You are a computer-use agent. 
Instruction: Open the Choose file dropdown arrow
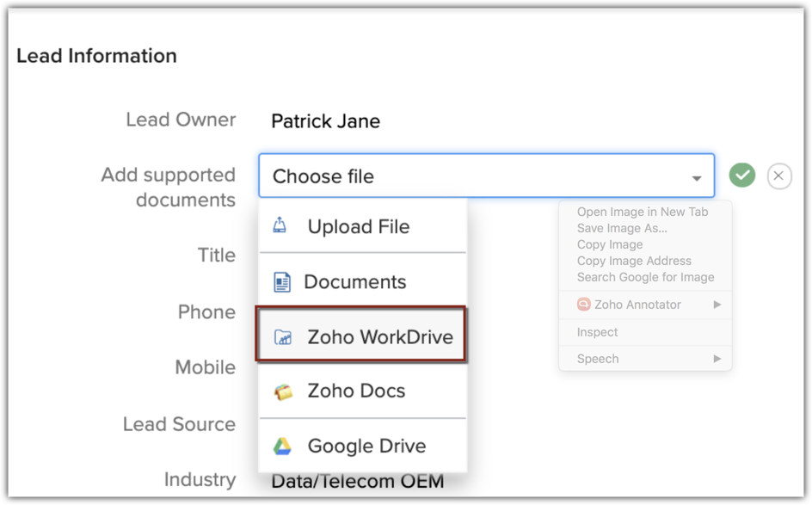tap(696, 178)
